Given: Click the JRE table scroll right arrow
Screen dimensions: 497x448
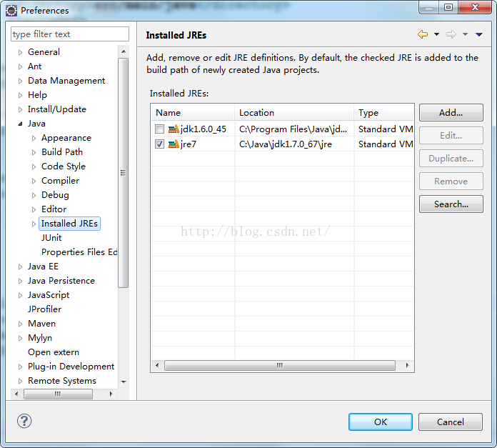Looking at the screenshot, I should point(408,365).
